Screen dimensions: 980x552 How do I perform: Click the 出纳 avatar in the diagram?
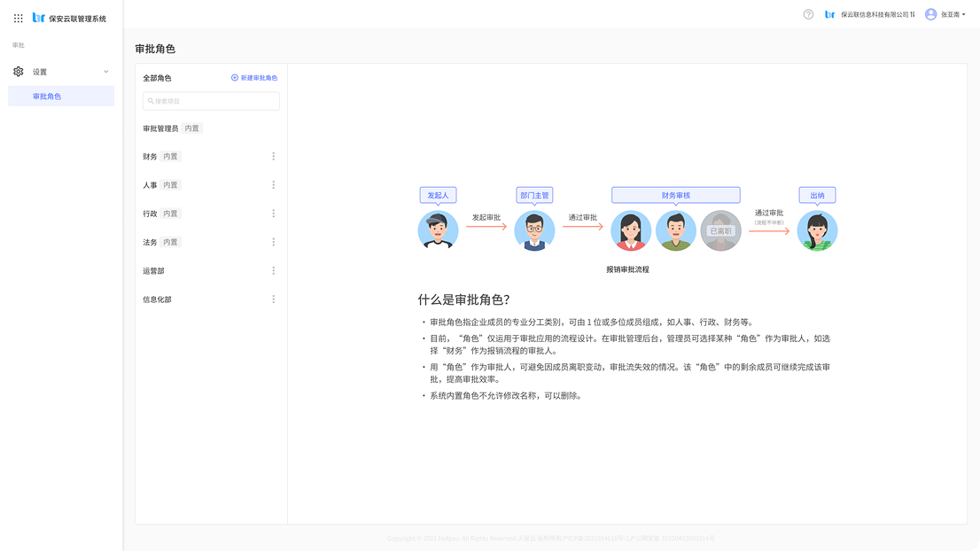pyautogui.click(x=817, y=230)
